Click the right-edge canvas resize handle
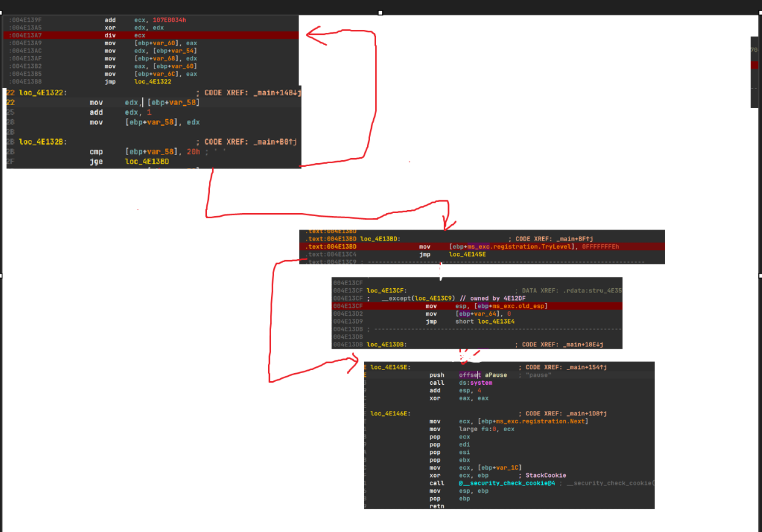This screenshot has height=532, width=762. pos(760,276)
